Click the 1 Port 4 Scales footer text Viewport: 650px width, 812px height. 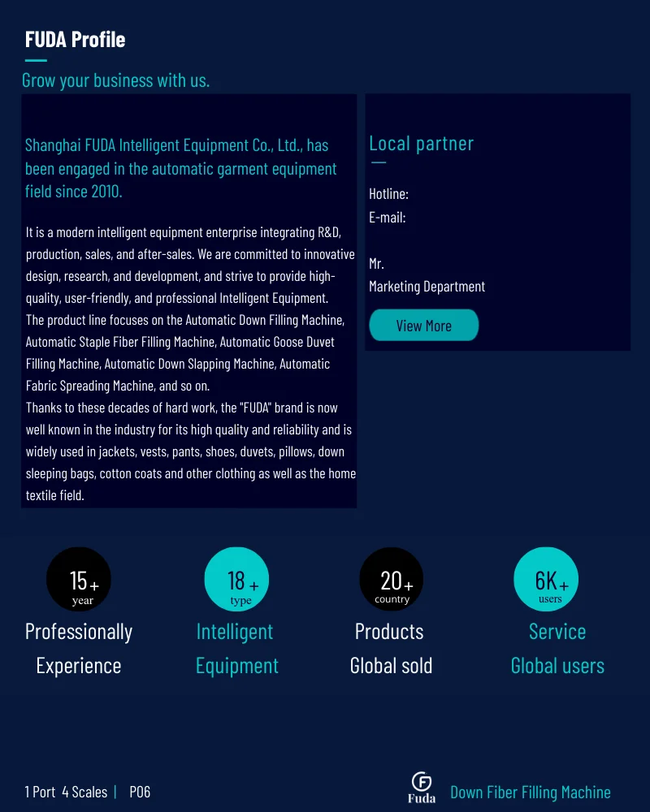[66, 792]
